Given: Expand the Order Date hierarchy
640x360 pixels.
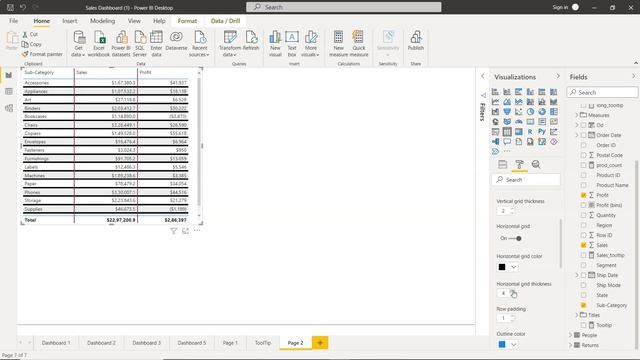Looking at the screenshot, I should point(577,135).
